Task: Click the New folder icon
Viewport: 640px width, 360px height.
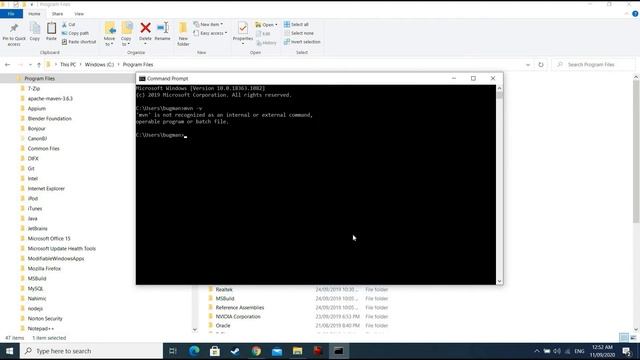Action: pyautogui.click(x=183, y=28)
